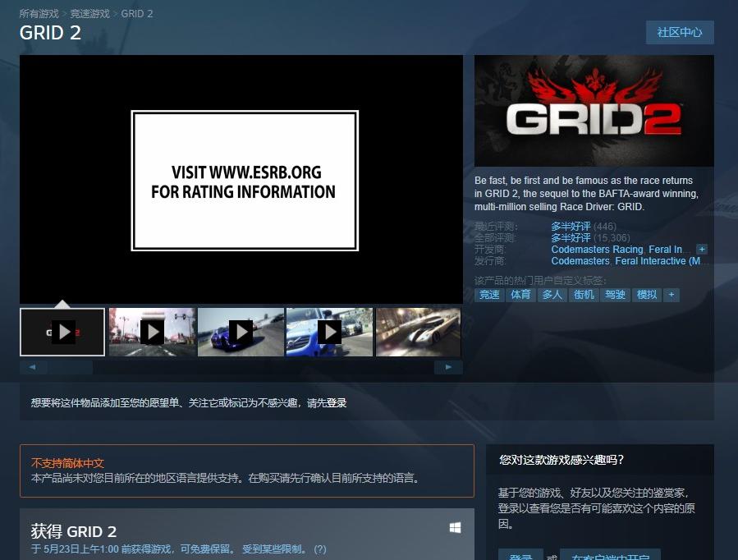The image size is (738, 560).
Task: Click the 您对这款游戏感兴趣吗? heading
Action: tap(562, 459)
